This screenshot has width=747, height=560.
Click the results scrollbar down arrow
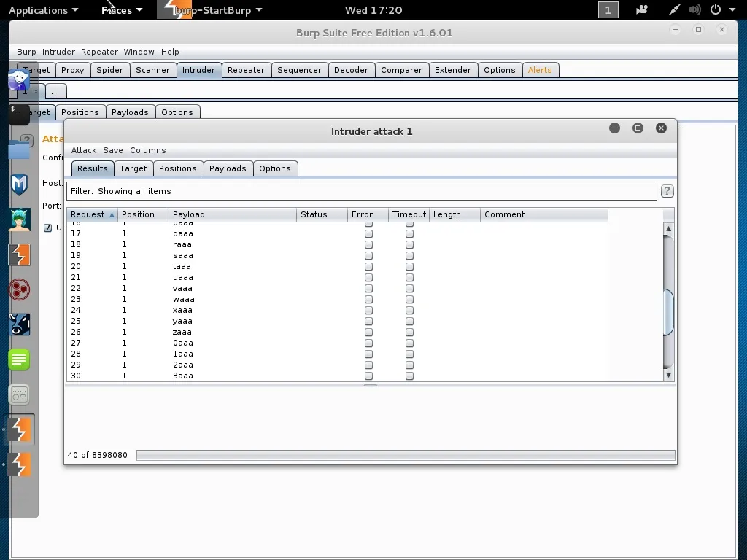pos(668,375)
